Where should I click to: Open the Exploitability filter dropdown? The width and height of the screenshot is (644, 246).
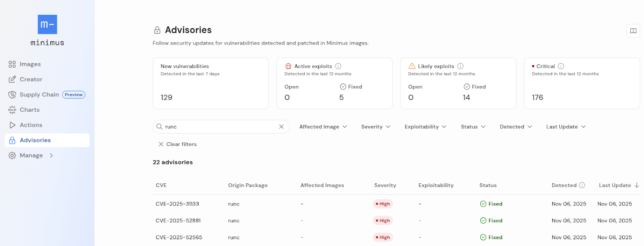tap(425, 127)
